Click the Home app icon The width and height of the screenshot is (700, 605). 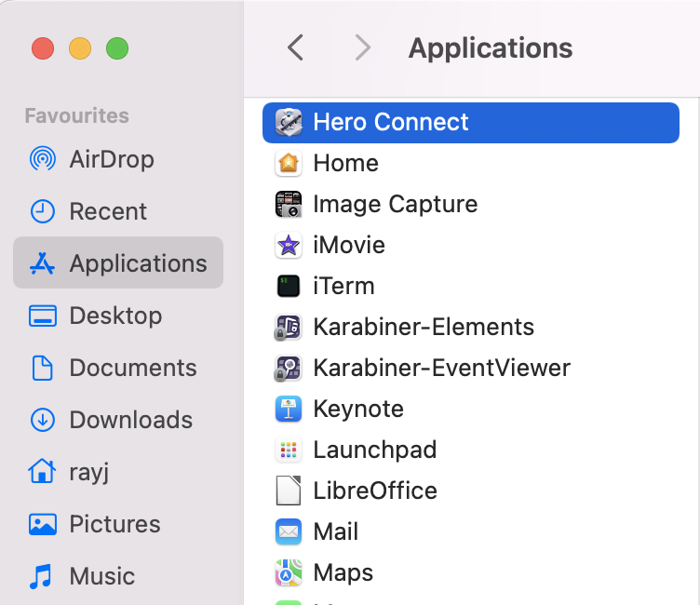[289, 163]
